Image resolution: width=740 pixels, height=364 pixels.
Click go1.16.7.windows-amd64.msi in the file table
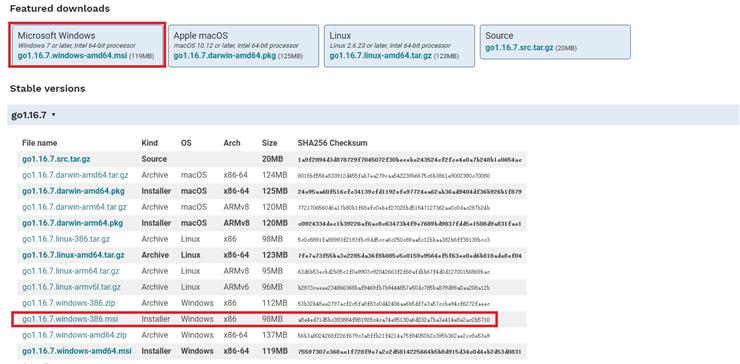click(77, 351)
